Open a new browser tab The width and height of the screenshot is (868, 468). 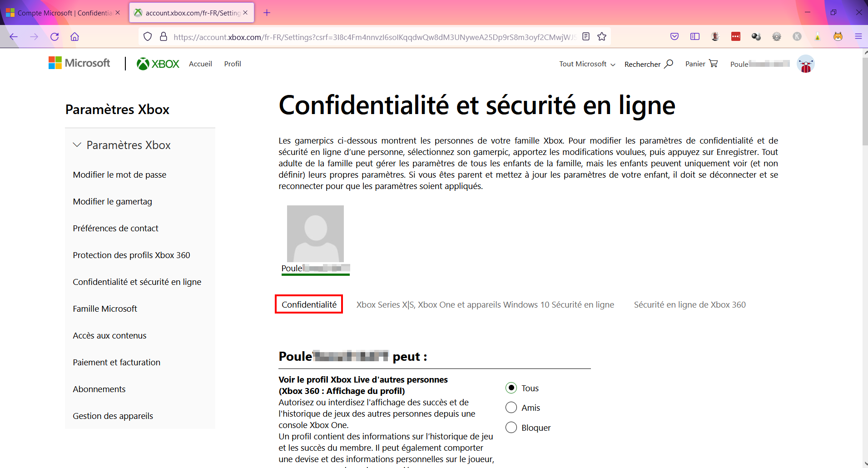click(267, 13)
